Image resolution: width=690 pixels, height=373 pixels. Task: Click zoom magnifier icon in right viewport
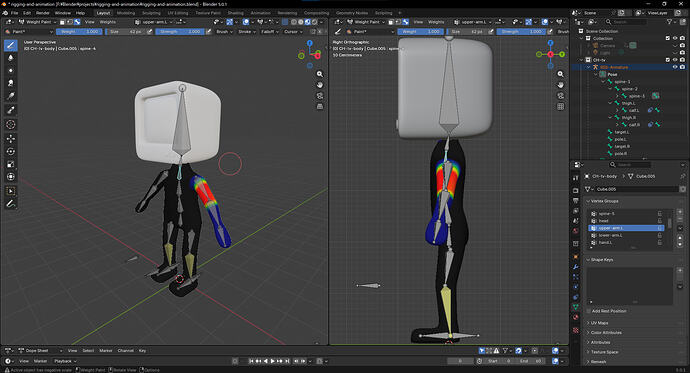click(x=561, y=74)
